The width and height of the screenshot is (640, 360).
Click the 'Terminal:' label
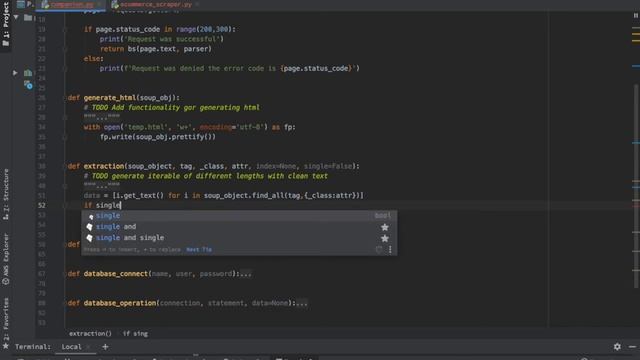coord(33,347)
